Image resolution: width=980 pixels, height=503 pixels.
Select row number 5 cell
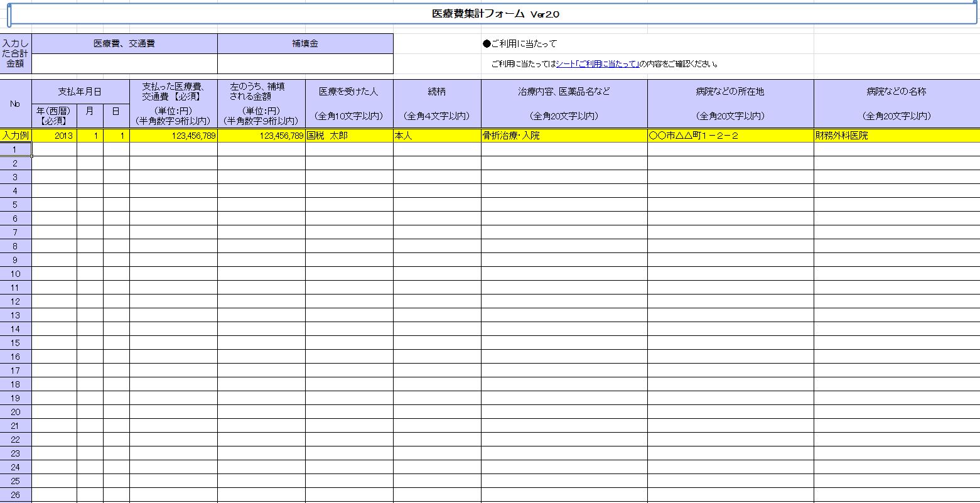16,204
